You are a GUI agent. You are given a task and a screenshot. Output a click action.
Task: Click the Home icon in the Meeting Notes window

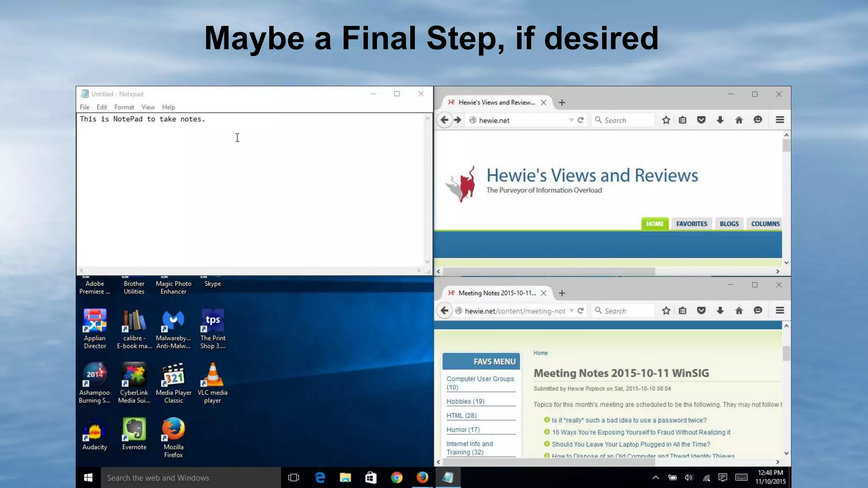click(739, 311)
